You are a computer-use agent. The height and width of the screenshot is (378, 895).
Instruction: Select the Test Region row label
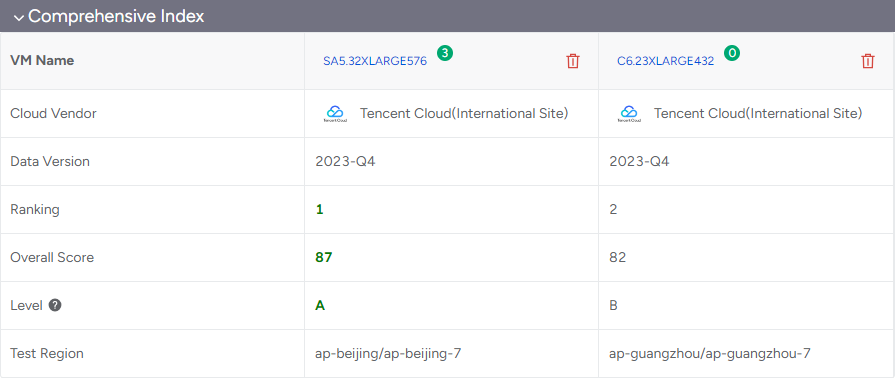[47, 353]
